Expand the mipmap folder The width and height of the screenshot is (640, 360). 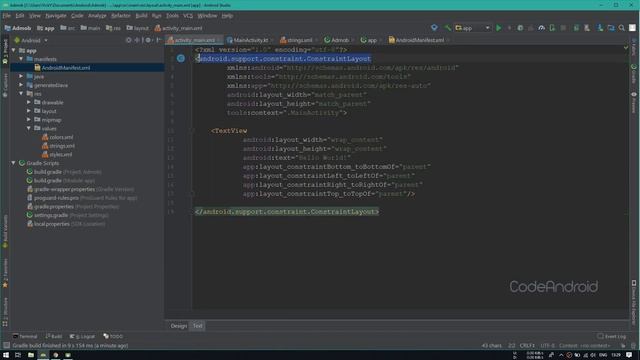coord(29,120)
